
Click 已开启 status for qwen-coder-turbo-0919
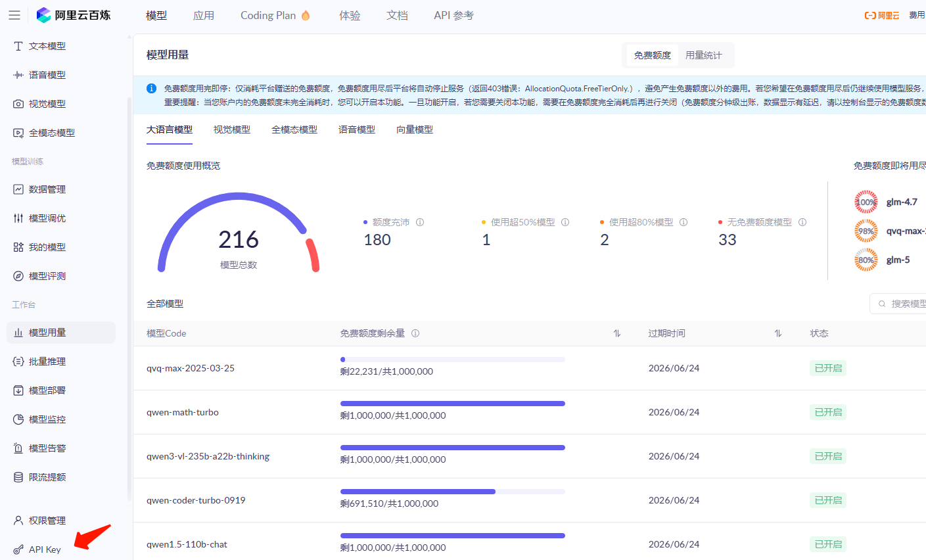[828, 500]
